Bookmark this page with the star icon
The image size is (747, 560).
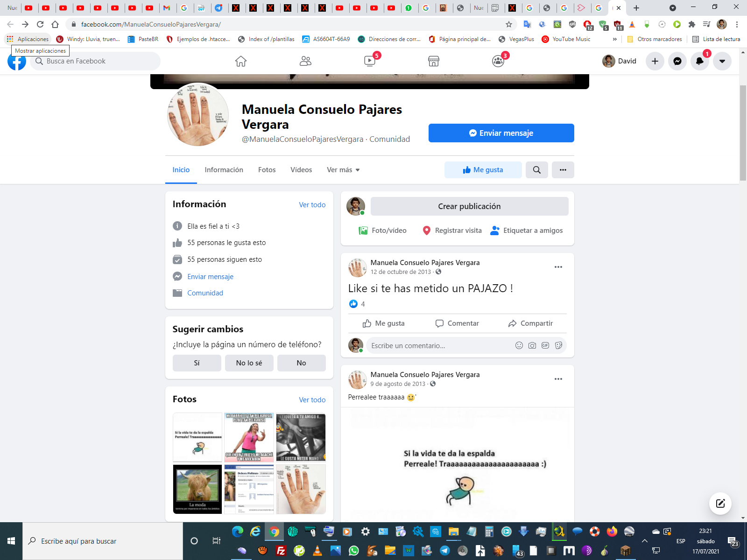point(509,24)
